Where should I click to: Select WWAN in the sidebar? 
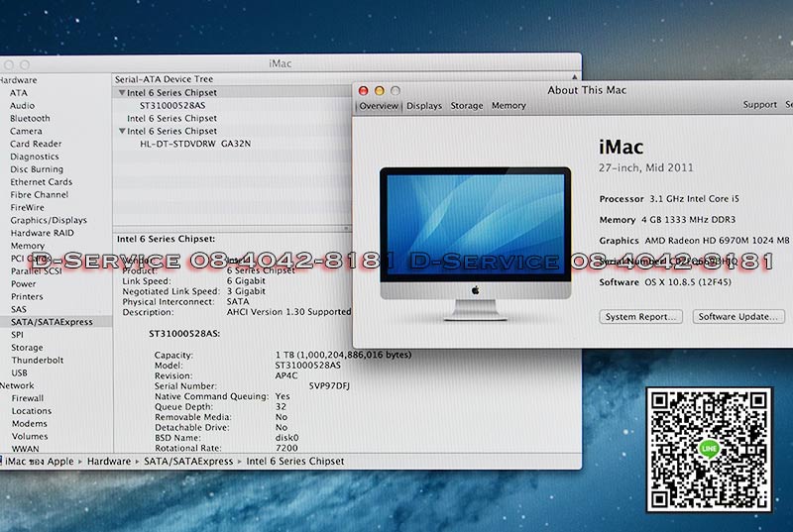tap(25, 449)
